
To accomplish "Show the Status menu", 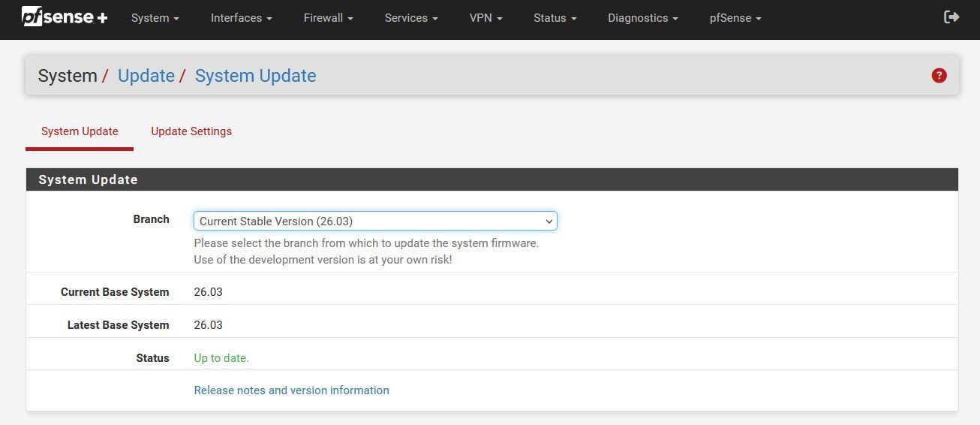I will (x=555, y=18).
